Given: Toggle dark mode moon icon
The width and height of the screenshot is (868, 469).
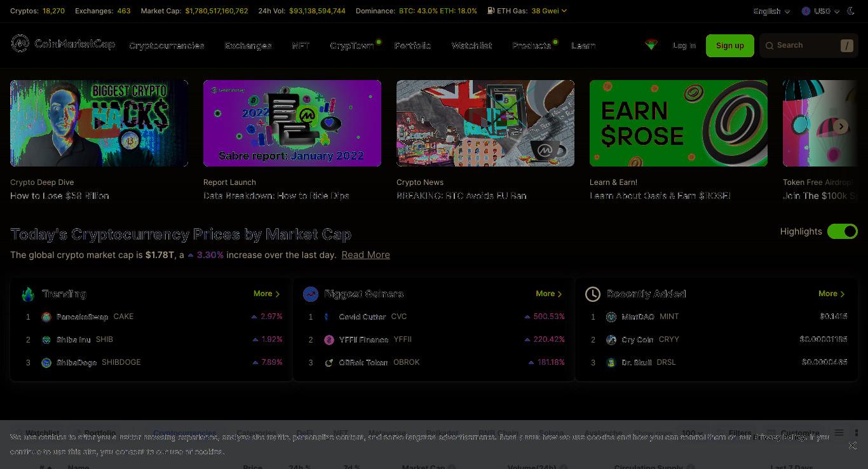Looking at the screenshot, I should click(x=851, y=11).
